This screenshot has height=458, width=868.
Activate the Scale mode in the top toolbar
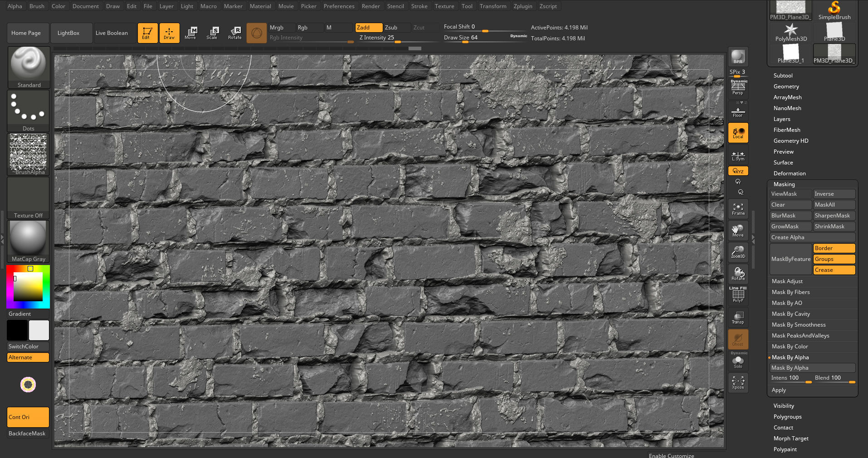[x=212, y=33]
